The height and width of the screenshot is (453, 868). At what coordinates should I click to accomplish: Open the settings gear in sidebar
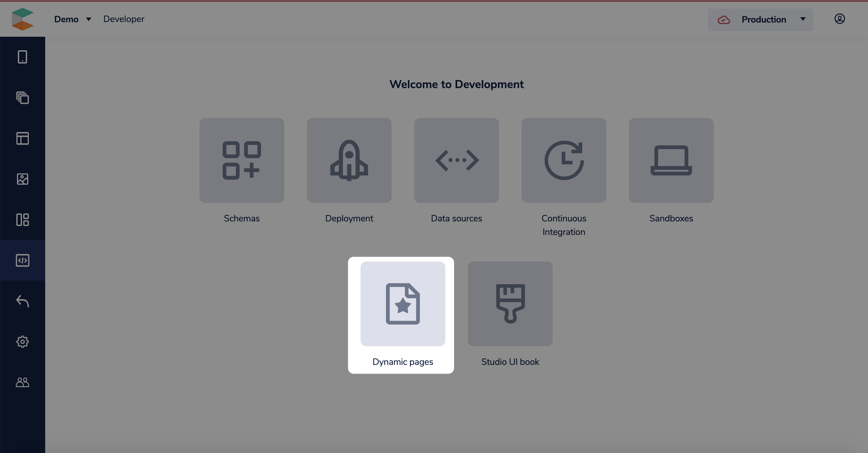coord(23,341)
